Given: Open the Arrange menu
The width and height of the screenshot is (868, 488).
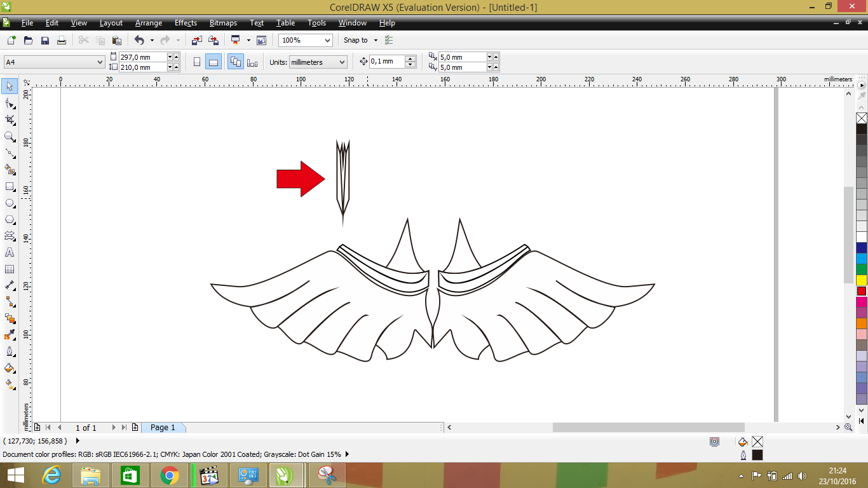Looking at the screenshot, I should click(x=149, y=23).
